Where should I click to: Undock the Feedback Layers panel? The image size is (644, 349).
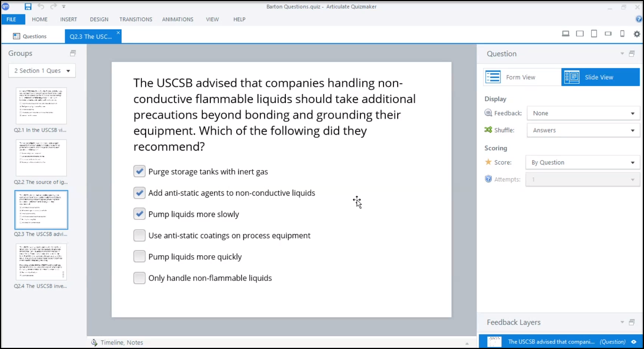[x=632, y=322]
